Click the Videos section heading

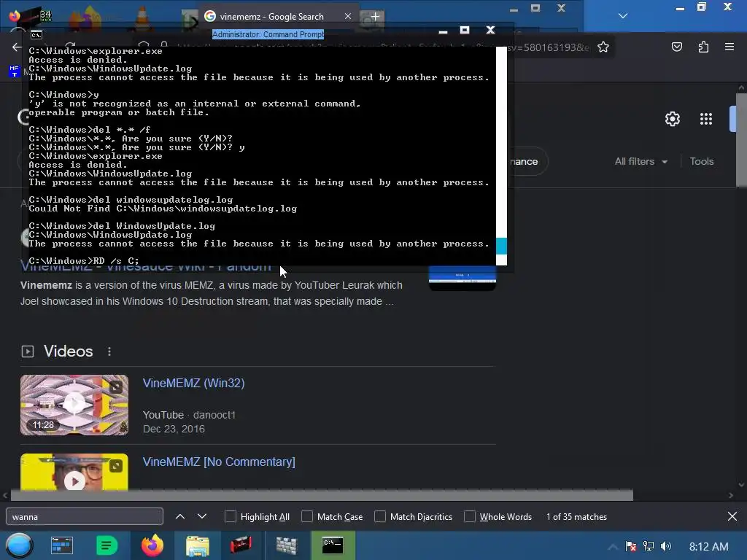[x=68, y=351]
